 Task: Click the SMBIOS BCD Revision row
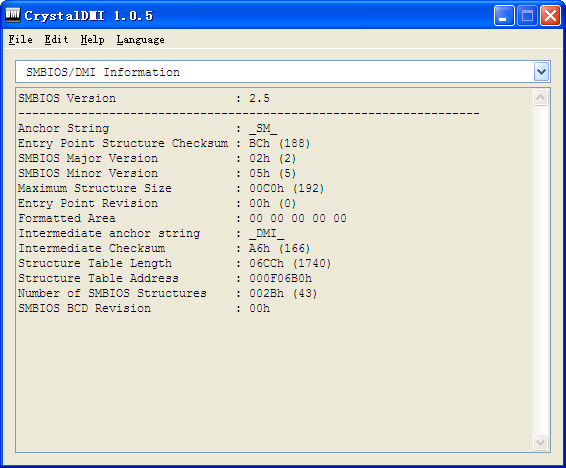click(144, 309)
